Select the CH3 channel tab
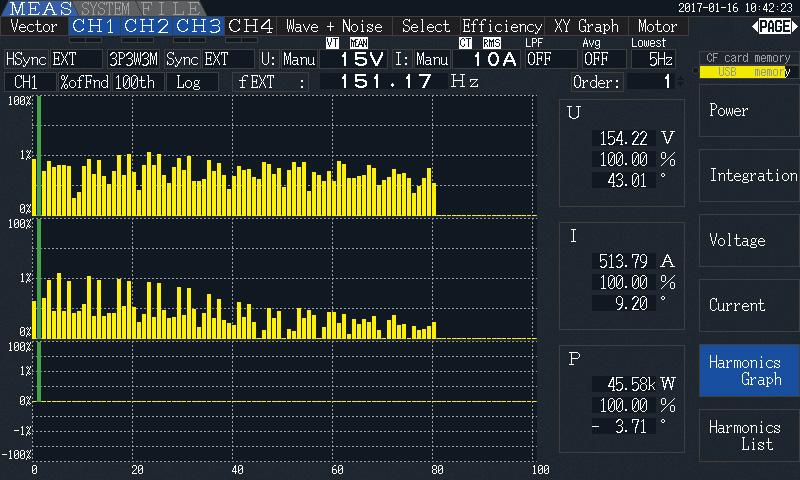 click(198, 27)
